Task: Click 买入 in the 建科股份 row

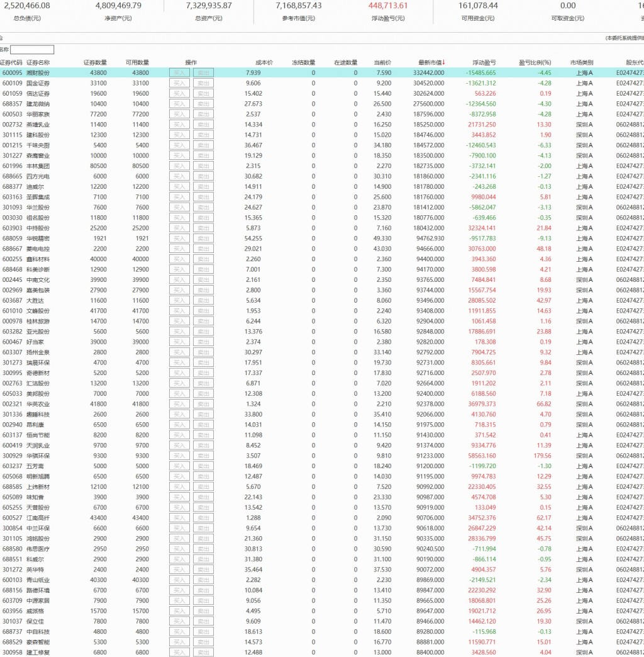Action: [x=179, y=135]
